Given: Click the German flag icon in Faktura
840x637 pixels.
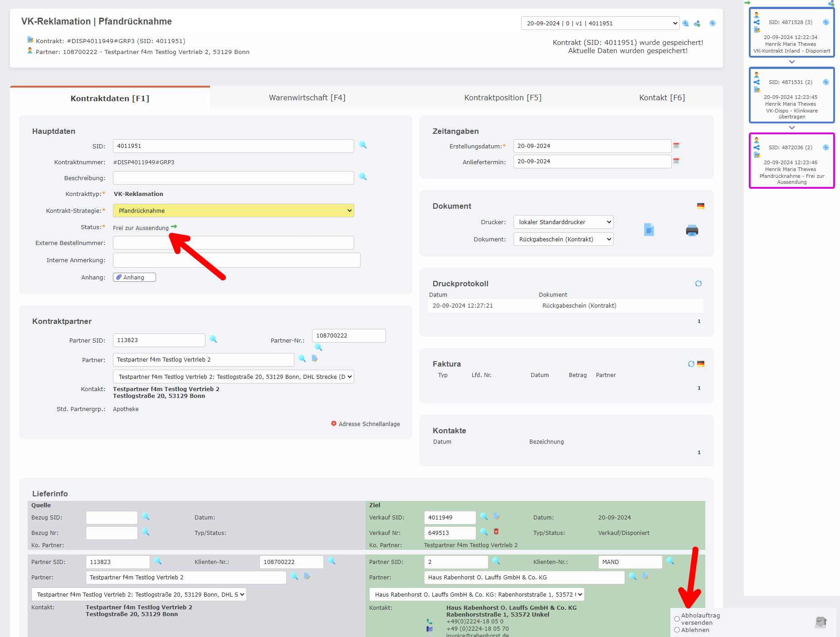Looking at the screenshot, I should (x=701, y=364).
